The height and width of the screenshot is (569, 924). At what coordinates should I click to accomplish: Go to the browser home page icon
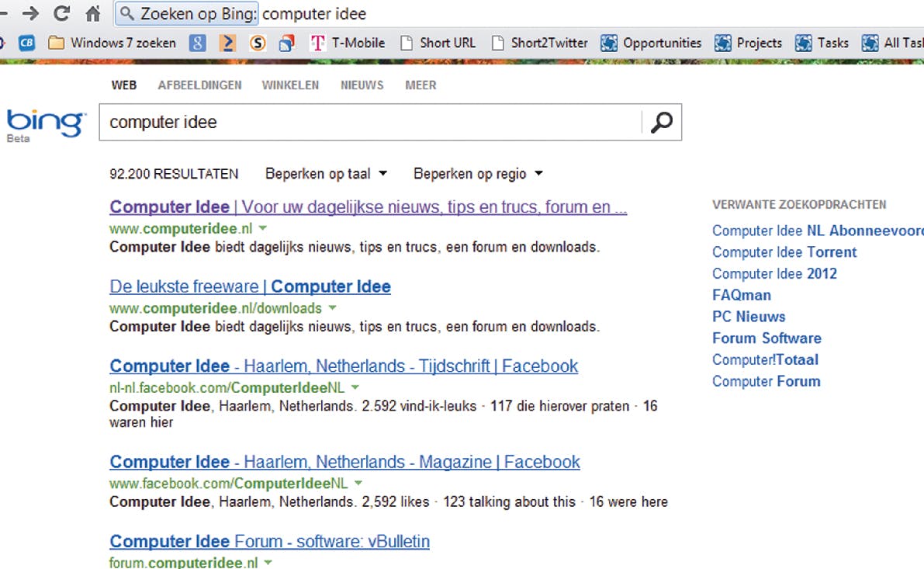tap(93, 13)
